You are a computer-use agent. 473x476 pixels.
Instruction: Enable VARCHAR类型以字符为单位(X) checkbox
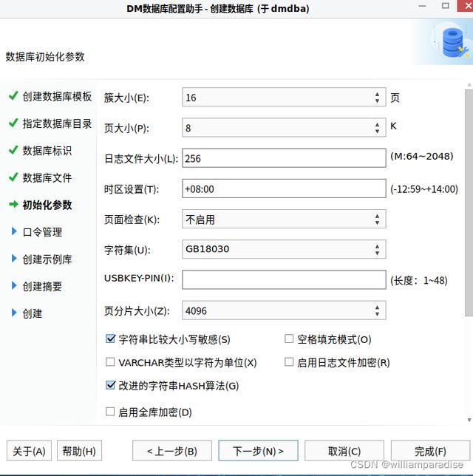[x=110, y=361]
